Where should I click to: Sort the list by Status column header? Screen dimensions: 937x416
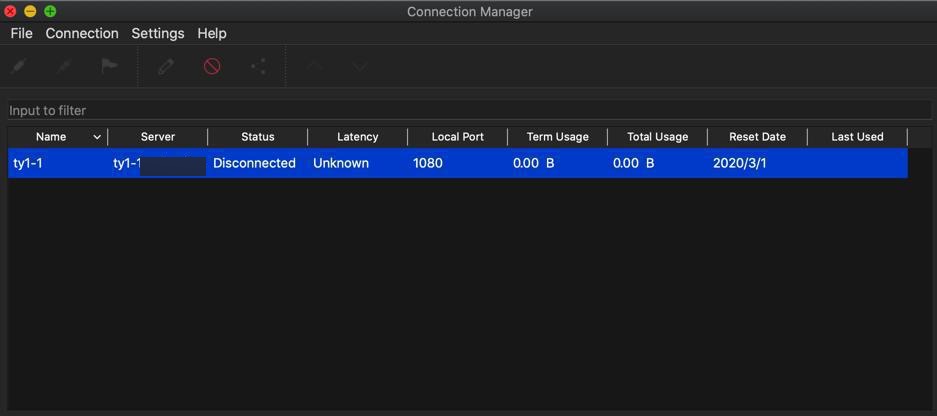257,137
